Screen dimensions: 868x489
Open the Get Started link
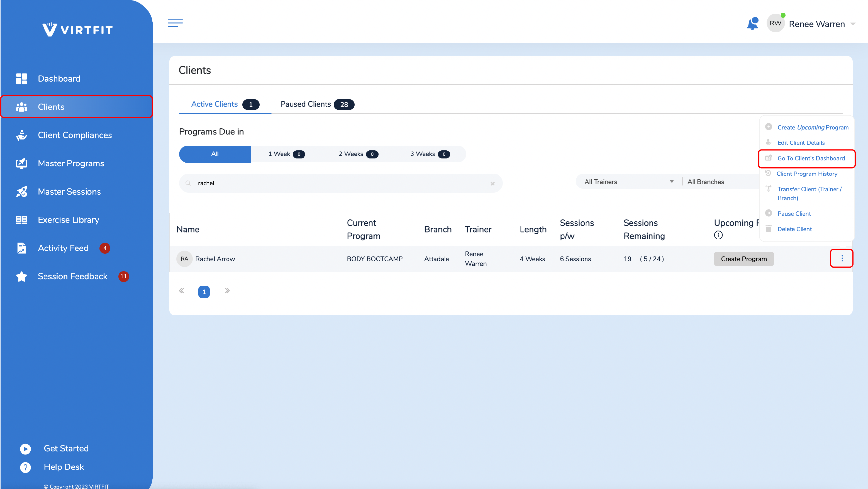tap(66, 449)
